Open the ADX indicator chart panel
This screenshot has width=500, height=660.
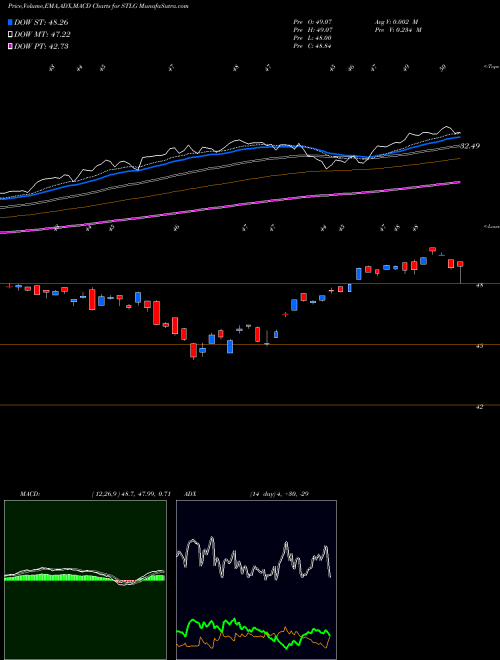256,580
